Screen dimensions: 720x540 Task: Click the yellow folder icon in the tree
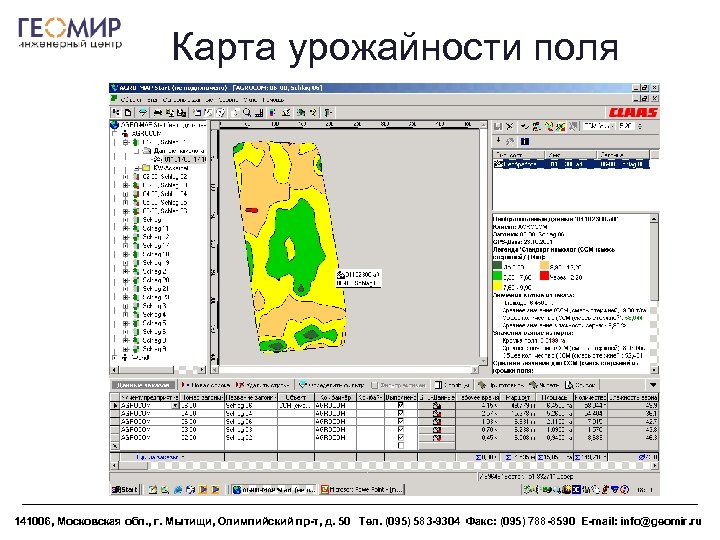pos(146,168)
